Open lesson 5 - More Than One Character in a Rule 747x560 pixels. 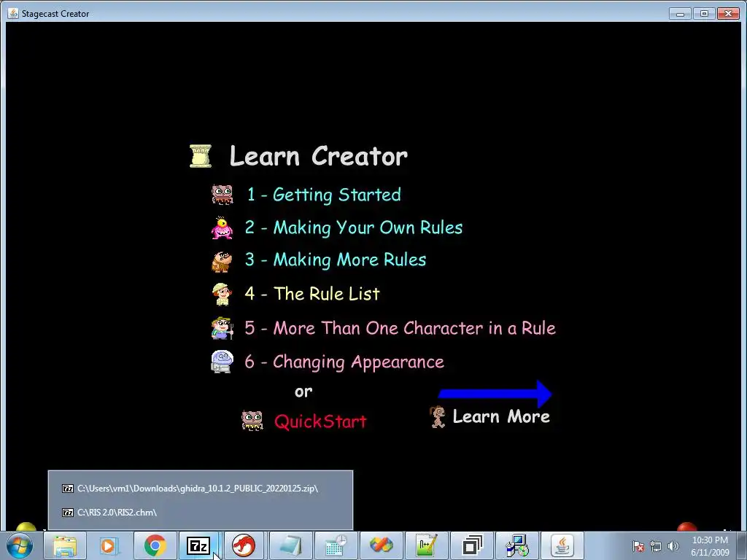click(400, 328)
